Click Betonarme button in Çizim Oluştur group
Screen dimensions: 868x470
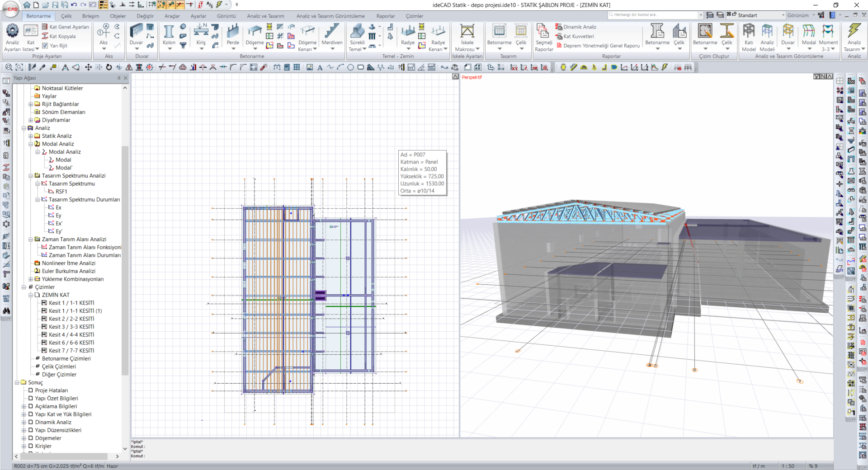[705, 35]
